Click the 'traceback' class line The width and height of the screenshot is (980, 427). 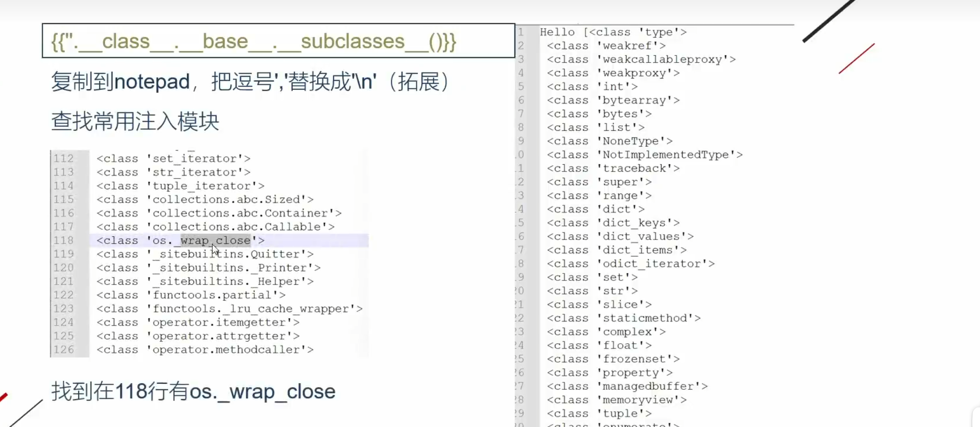coord(613,168)
